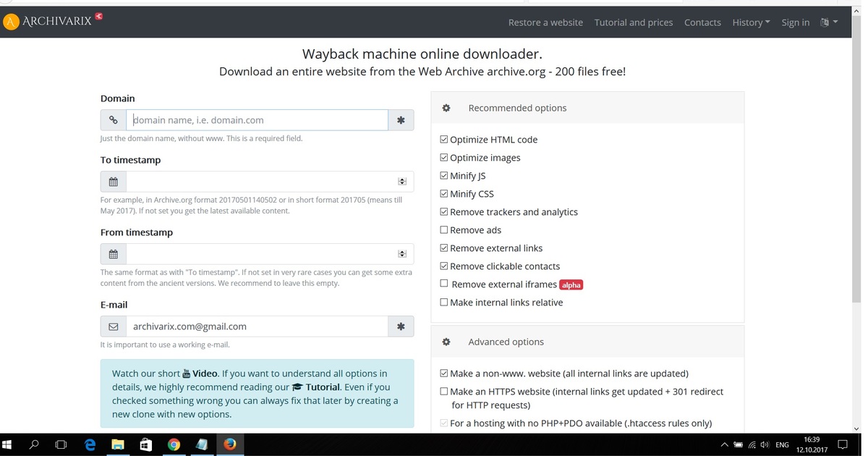Viewport: 868px width, 456px height.
Task: Click the ENG language indicator in tray
Action: point(782,444)
